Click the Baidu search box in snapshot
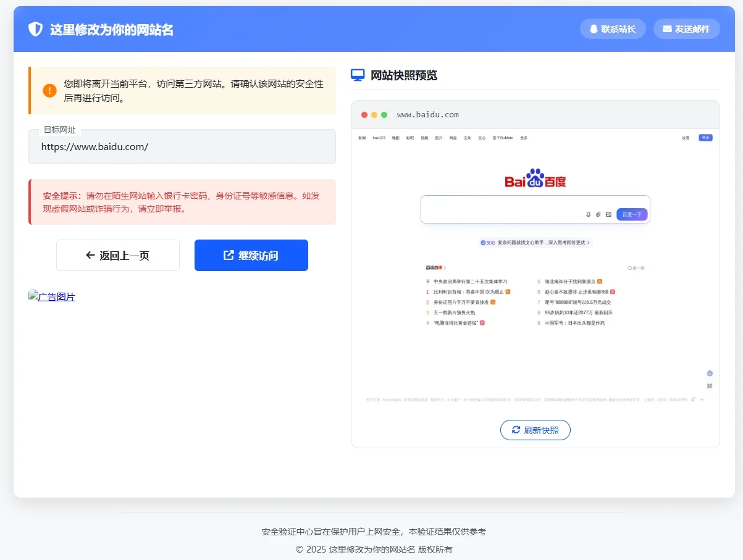Image resolution: width=743 pixels, height=560 pixels. point(535,209)
